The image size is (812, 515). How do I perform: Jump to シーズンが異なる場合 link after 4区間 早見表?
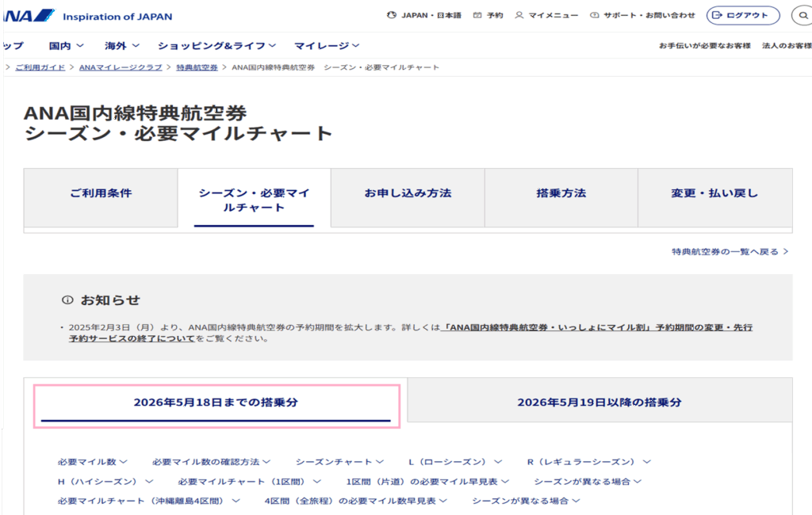point(526,501)
